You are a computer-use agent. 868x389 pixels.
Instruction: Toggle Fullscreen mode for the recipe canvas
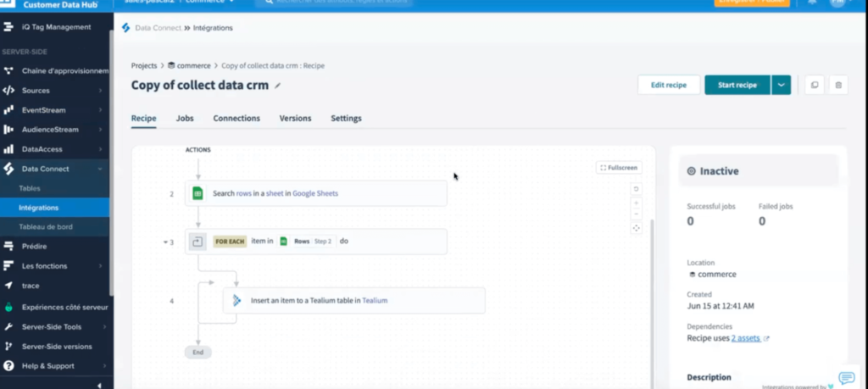click(618, 168)
